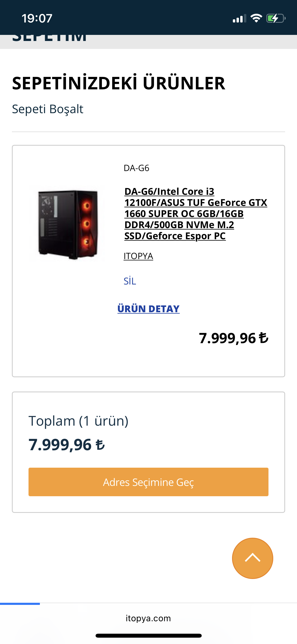Click the blue page loading progress bar
Viewport: 297px width, 644px height.
tap(20, 604)
